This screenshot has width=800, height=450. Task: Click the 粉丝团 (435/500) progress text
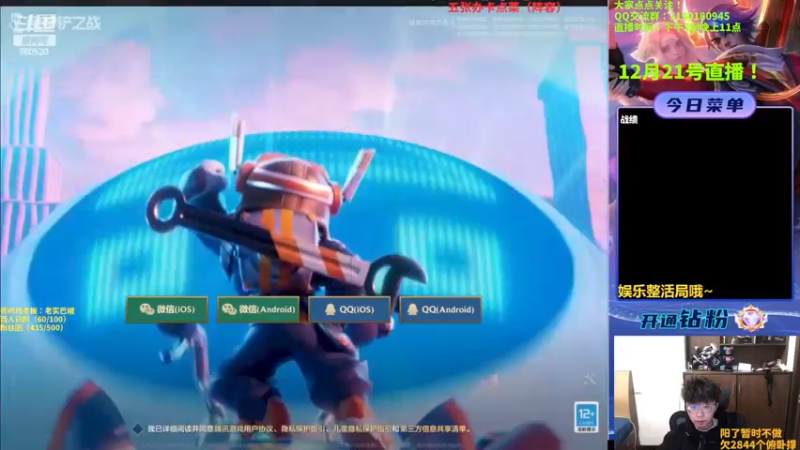click(x=32, y=328)
